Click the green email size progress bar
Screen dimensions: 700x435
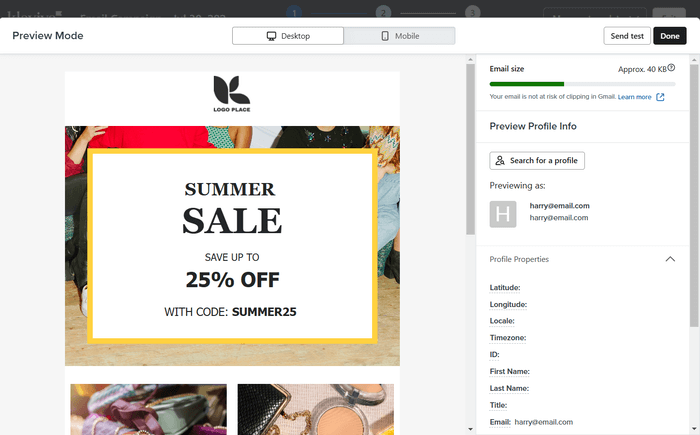click(x=527, y=84)
